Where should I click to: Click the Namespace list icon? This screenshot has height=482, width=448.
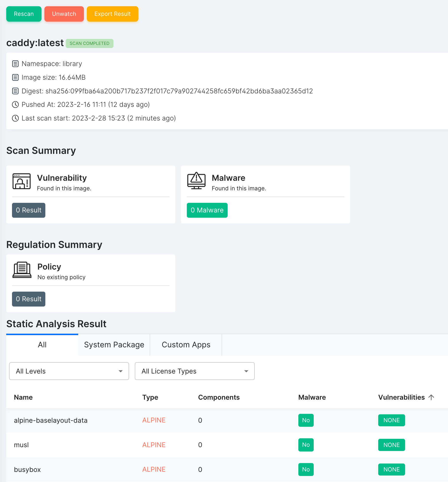pyautogui.click(x=15, y=64)
